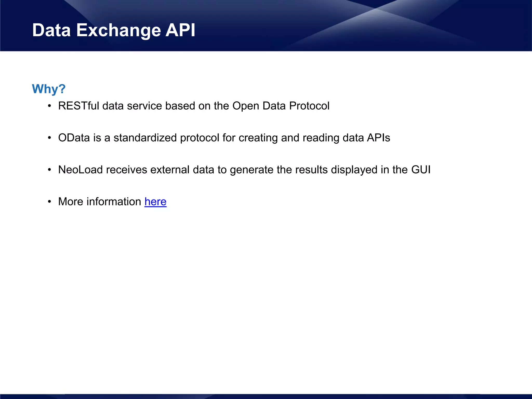The image size is (532, 399).
Task: Open the 'here' hyperlink for more information
Action: (x=155, y=202)
